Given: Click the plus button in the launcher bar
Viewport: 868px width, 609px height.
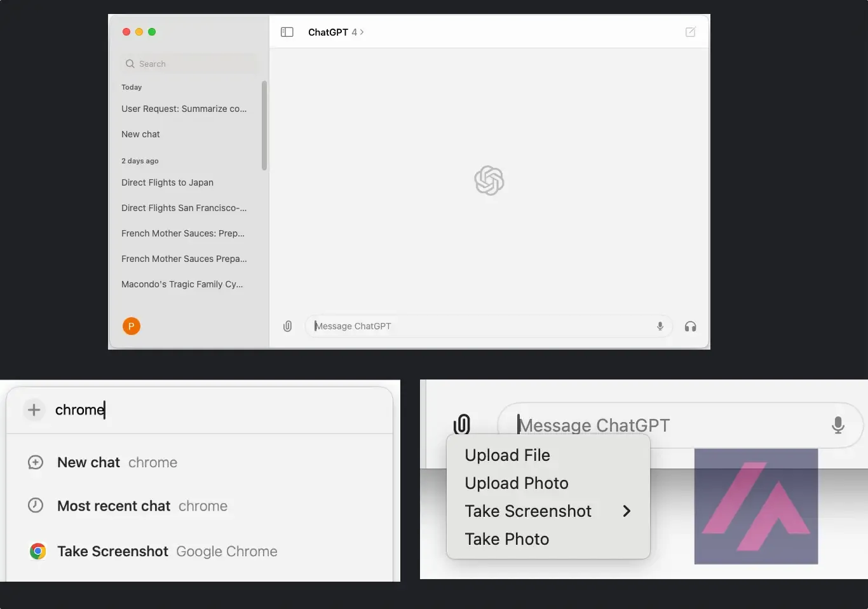Looking at the screenshot, I should [34, 410].
